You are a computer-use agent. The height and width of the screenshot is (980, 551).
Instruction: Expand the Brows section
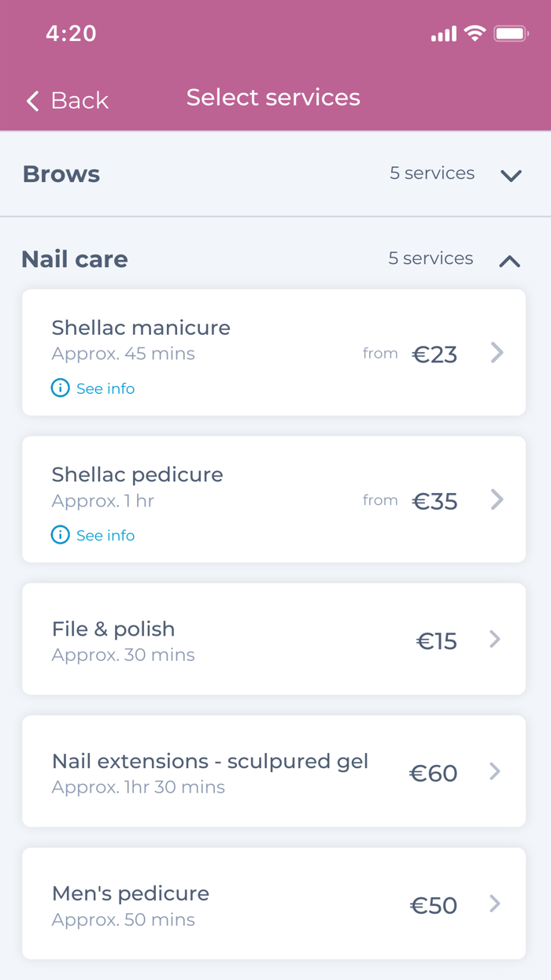click(x=510, y=176)
